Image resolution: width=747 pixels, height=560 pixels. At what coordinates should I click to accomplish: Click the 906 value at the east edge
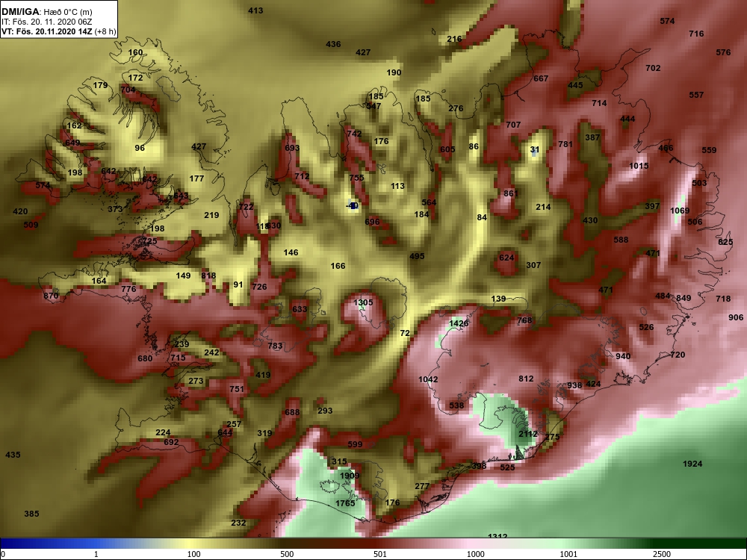(x=736, y=317)
